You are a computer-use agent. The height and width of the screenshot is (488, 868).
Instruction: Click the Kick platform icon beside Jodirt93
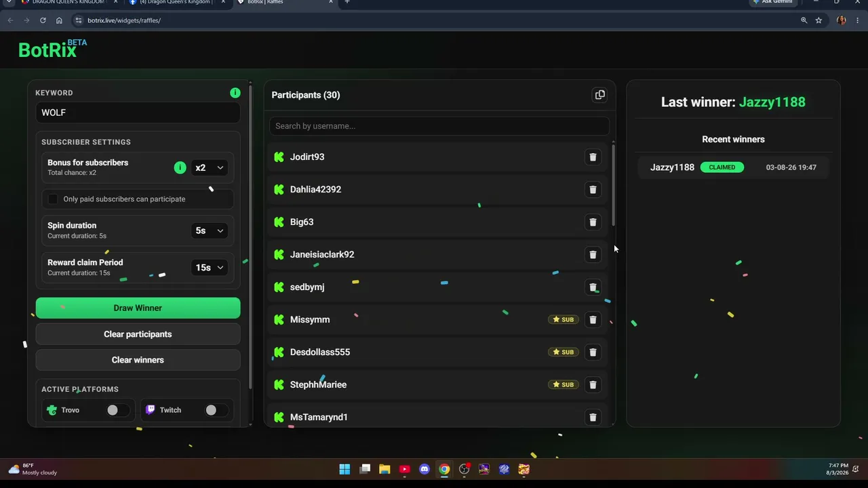pyautogui.click(x=279, y=157)
